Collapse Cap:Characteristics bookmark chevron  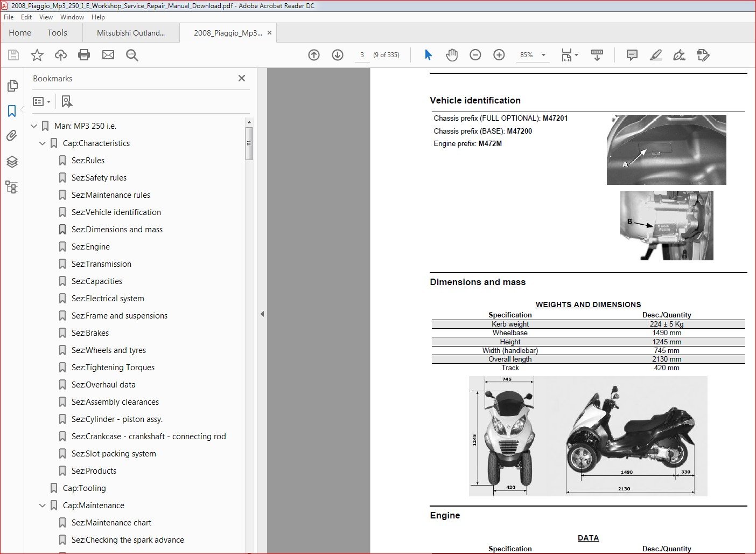click(x=43, y=143)
